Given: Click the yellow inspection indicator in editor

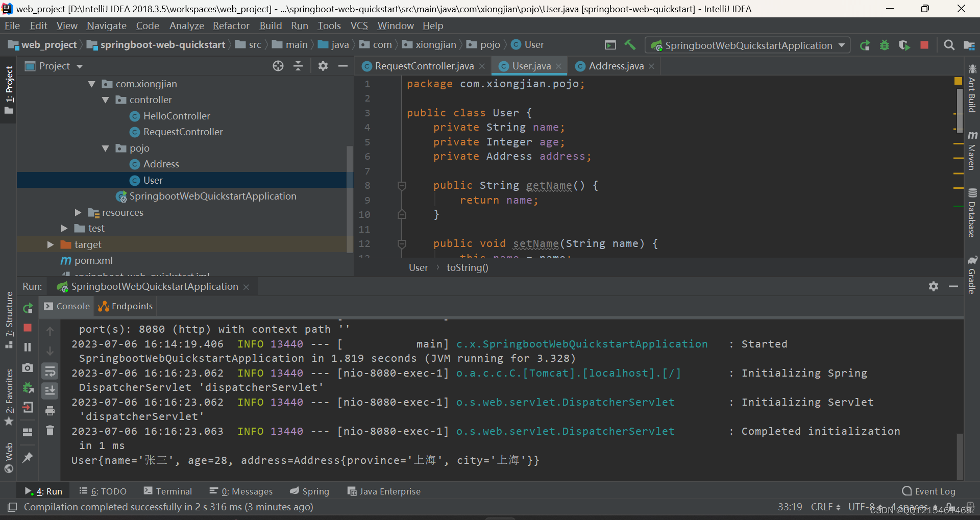Looking at the screenshot, I should (x=958, y=81).
